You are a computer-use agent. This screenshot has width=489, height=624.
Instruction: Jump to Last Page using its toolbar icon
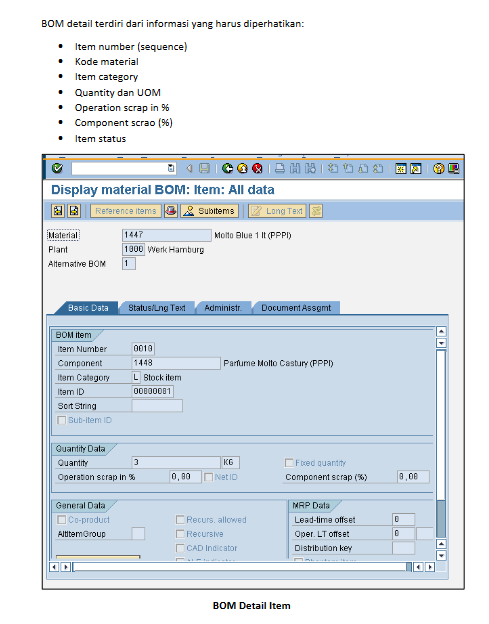(378, 168)
